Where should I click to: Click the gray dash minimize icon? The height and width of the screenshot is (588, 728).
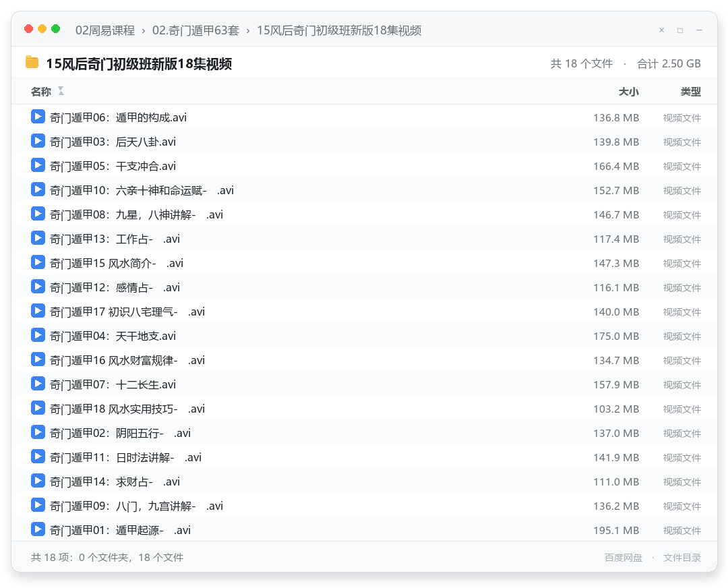point(699,30)
